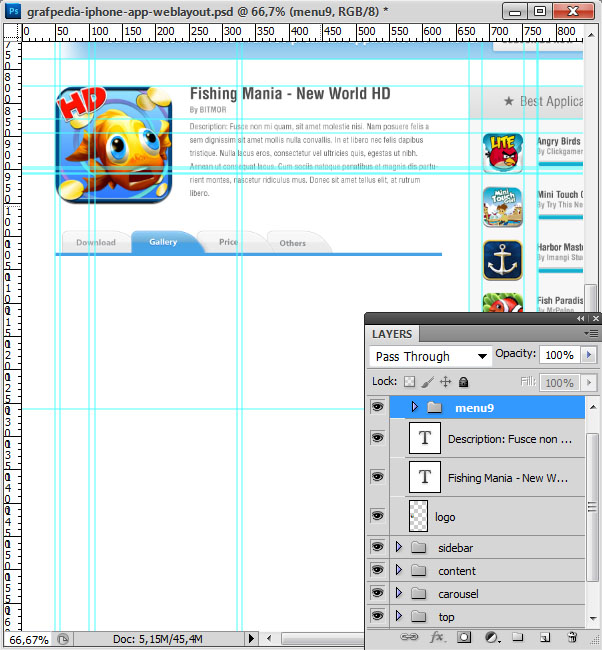Click the Doc: 5,15M/45,4M status text
The height and width of the screenshot is (650, 602).
tap(158, 639)
